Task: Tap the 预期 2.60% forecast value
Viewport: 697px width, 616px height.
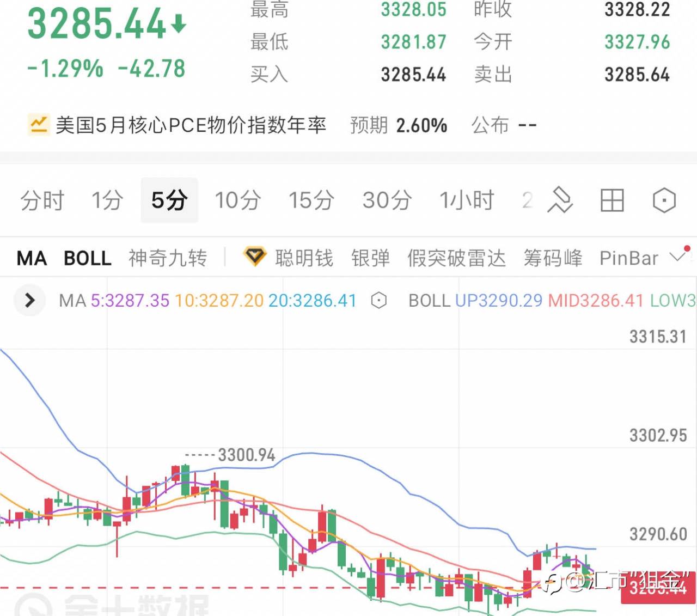Action: (x=421, y=125)
